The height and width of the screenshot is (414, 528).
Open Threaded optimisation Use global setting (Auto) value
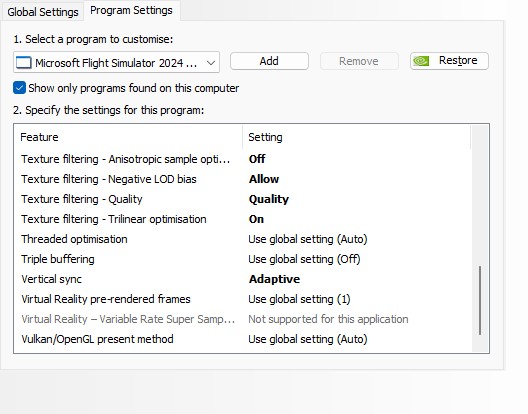pyautogui.click(x=308, y=239)
